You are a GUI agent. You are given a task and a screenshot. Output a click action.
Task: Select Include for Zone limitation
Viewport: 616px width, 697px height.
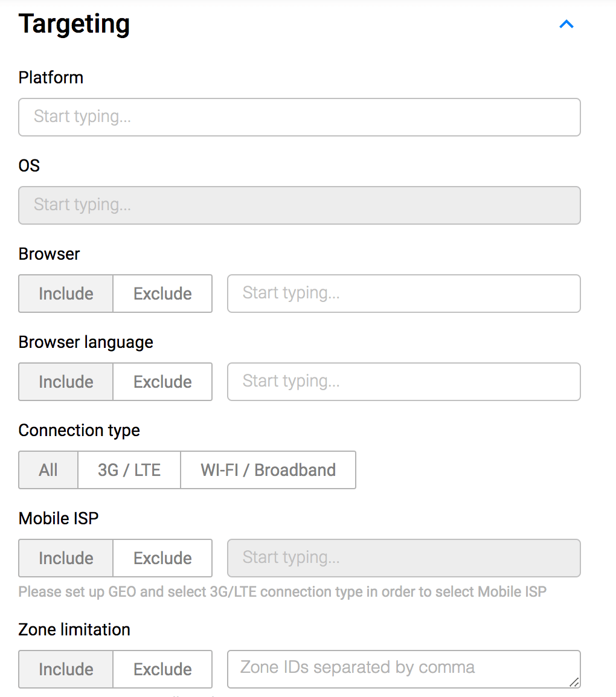point(65,669)
